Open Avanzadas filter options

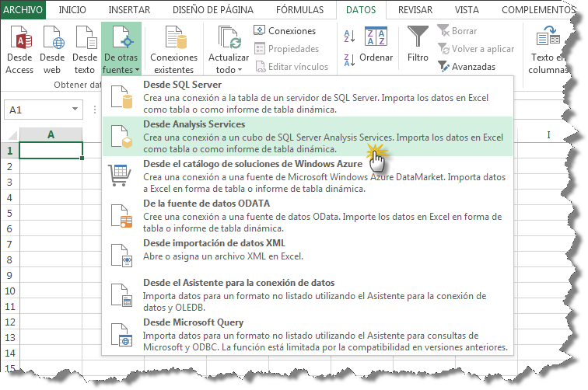tap(467, 67)
